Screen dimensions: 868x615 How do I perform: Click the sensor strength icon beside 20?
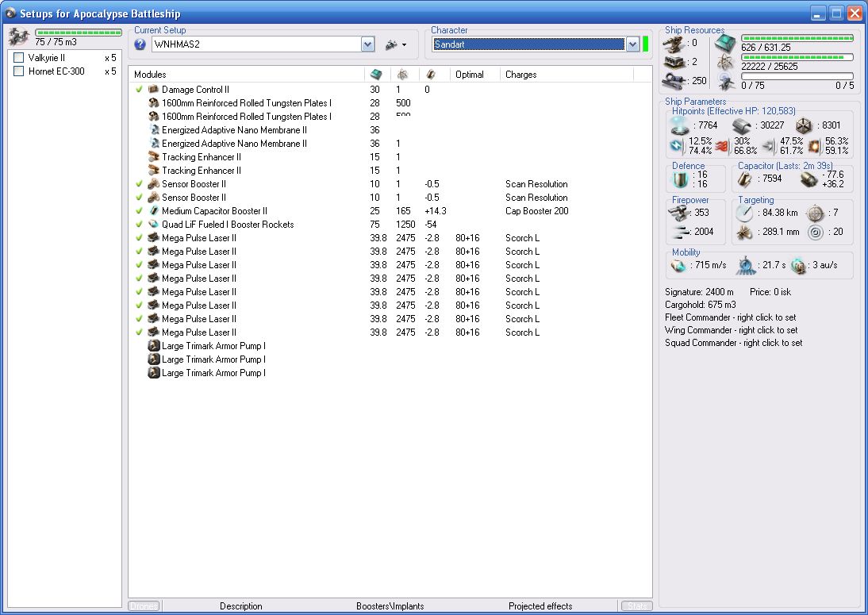click(x=815, y=232)
